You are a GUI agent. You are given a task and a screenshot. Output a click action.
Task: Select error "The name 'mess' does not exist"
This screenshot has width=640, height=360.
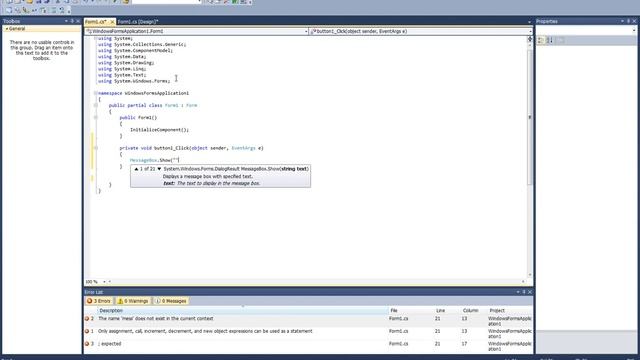pyautogui.click(x=308, y=321)
